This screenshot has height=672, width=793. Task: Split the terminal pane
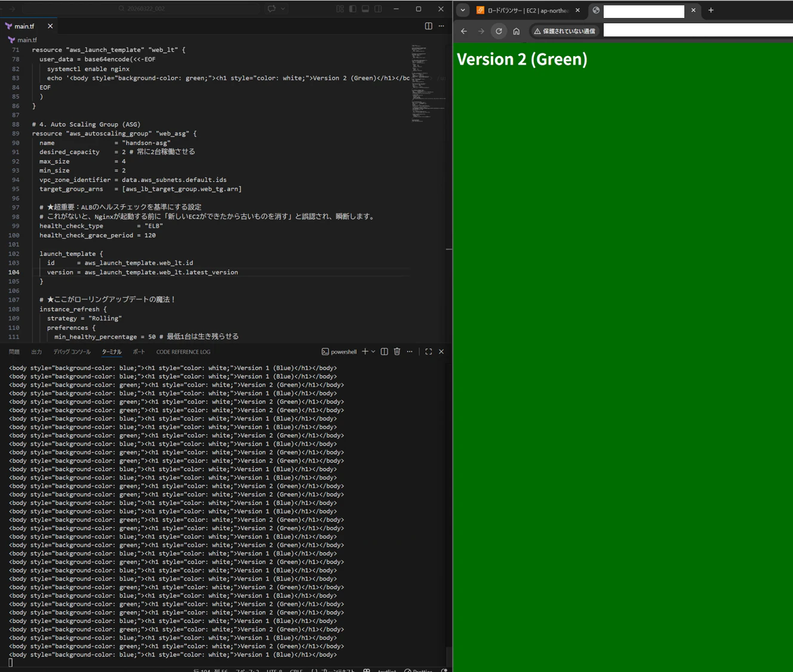(x=385, y=351)
